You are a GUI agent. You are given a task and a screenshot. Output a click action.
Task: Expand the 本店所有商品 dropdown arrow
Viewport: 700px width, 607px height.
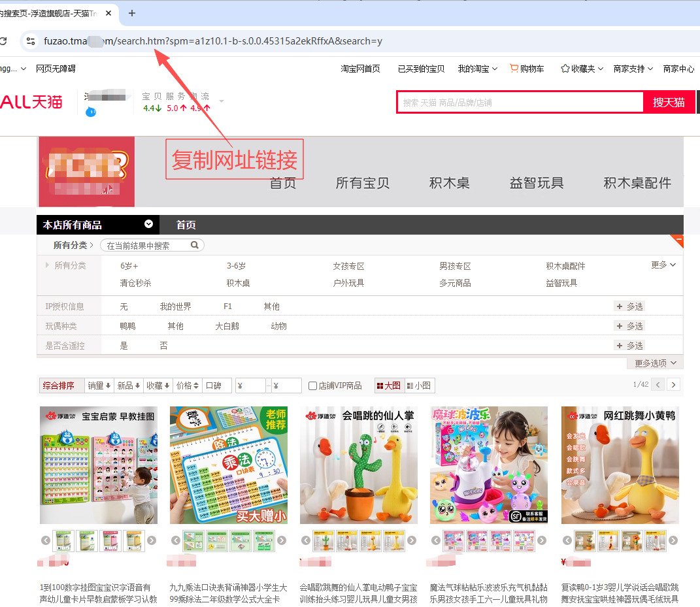coord(148,224)
